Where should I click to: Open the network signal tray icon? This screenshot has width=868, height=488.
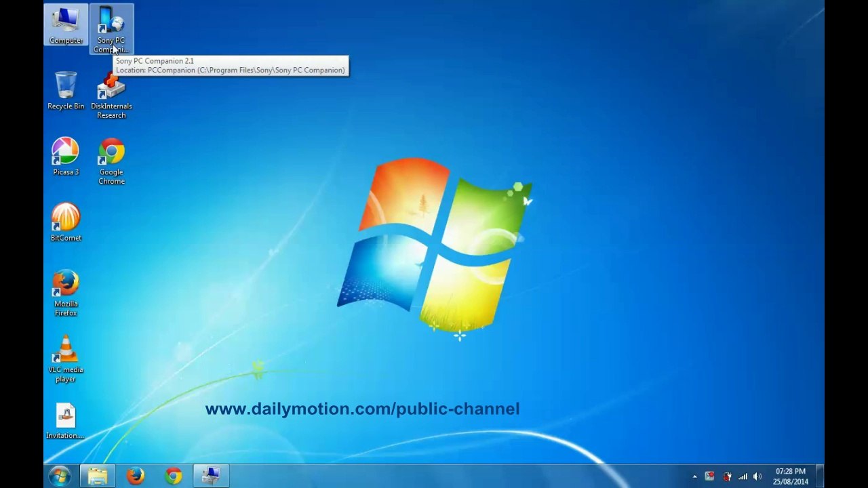pyautogui.click(x=743, y=476)
